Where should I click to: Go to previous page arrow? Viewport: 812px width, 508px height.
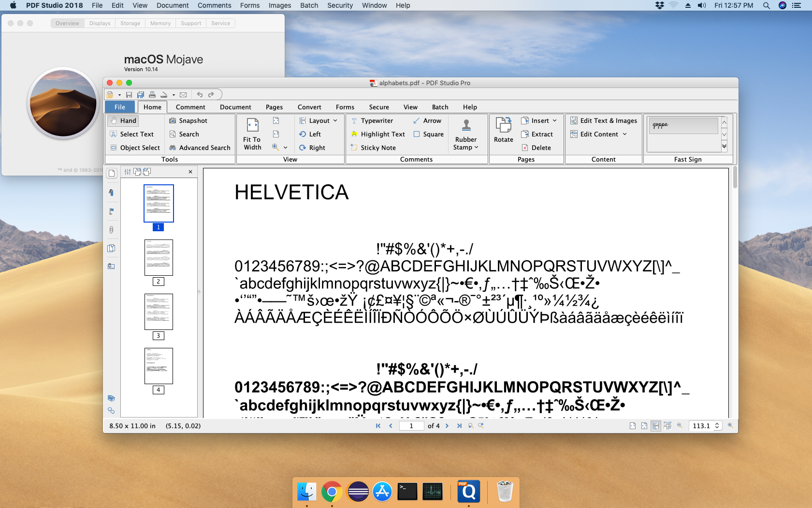391,426
